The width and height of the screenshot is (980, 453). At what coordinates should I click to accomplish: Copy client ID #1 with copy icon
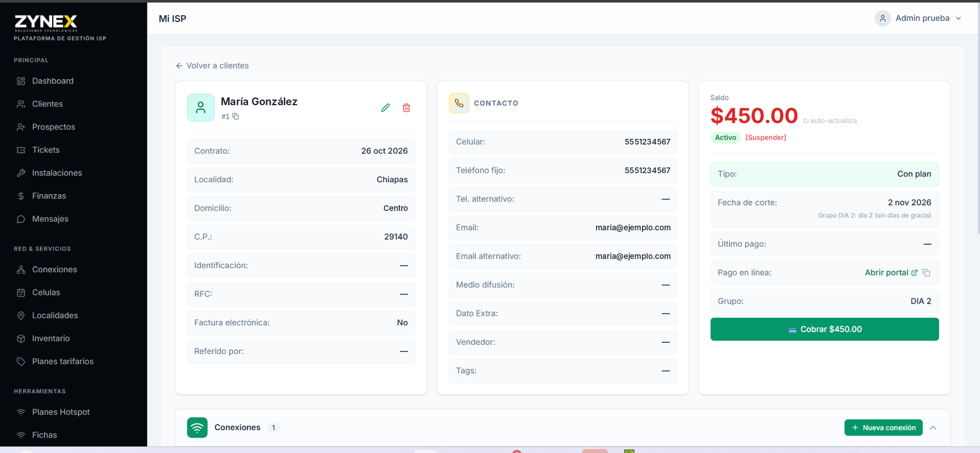click(236, 116)
